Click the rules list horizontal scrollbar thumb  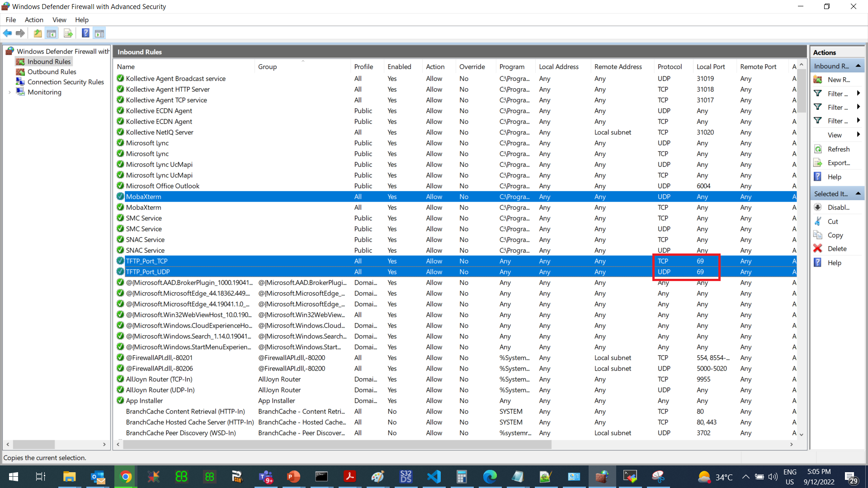(337, 444)
